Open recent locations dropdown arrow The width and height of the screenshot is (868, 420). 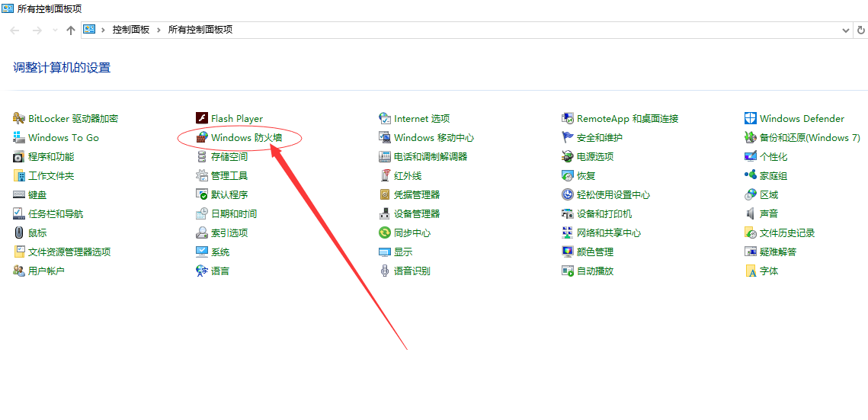54,30
